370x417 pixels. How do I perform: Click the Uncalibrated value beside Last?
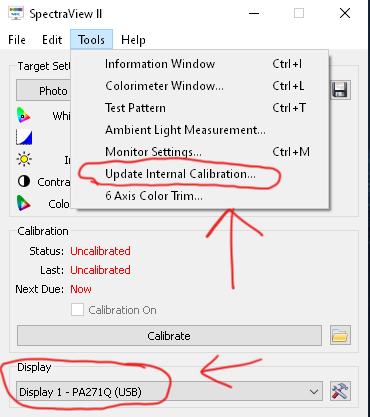click(x=100, y=270)
